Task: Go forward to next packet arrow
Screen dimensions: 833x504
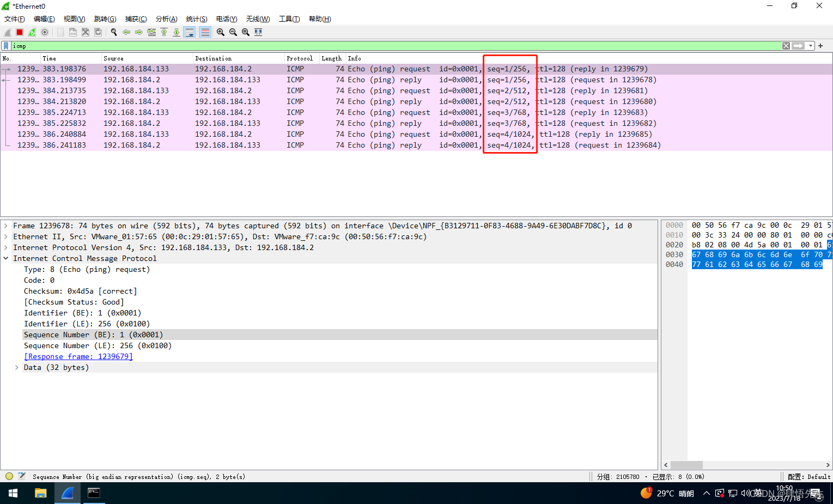Action: coord(139,32)
